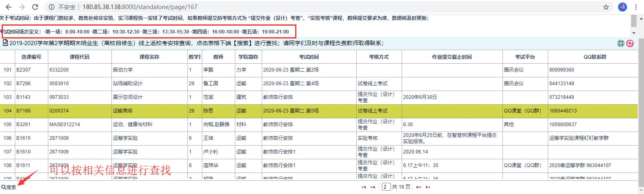The height and width of the screenshot is (194, 644).
Task: Open the Chrome three-dot menu
Action: click(x=637, y=7)
